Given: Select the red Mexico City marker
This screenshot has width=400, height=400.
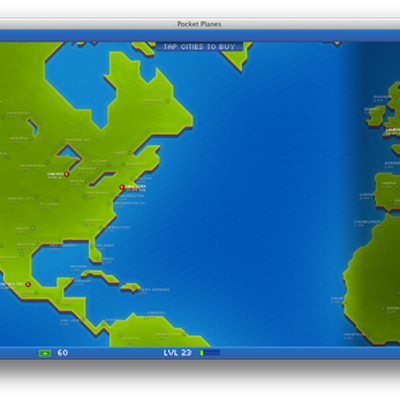Looking at the screenshot, I should tap(28, 284).
